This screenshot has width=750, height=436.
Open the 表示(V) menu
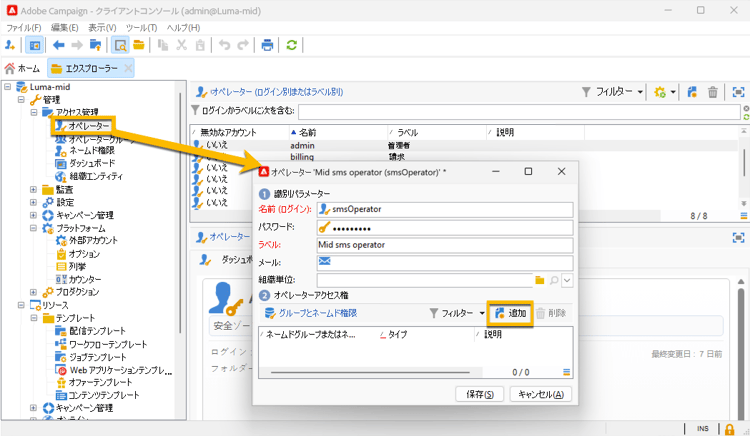click(x=102, y=28)
